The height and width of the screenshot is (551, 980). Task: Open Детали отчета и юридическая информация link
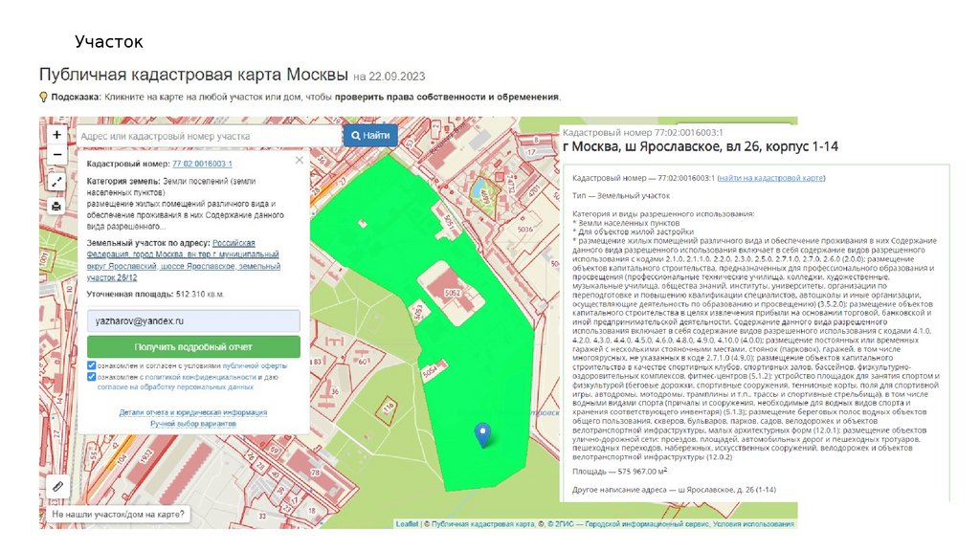pos(193,412)
